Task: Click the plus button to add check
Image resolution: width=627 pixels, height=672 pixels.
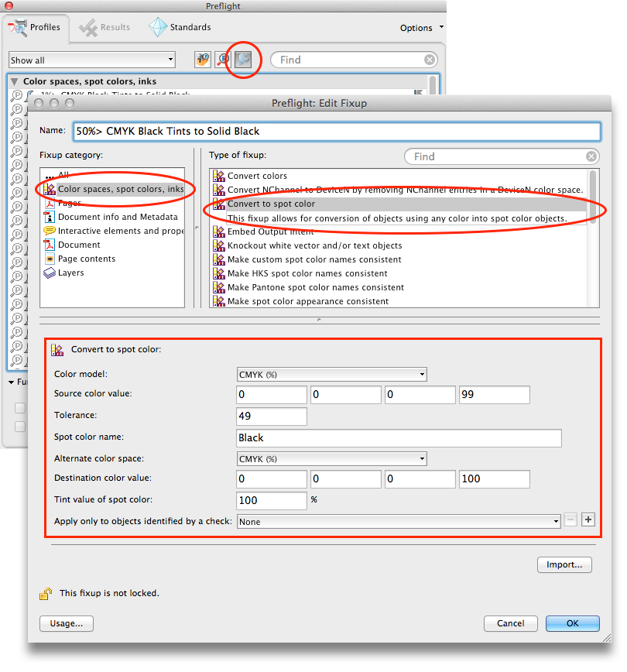Action: pyautogui.click(x=588, y=519)
